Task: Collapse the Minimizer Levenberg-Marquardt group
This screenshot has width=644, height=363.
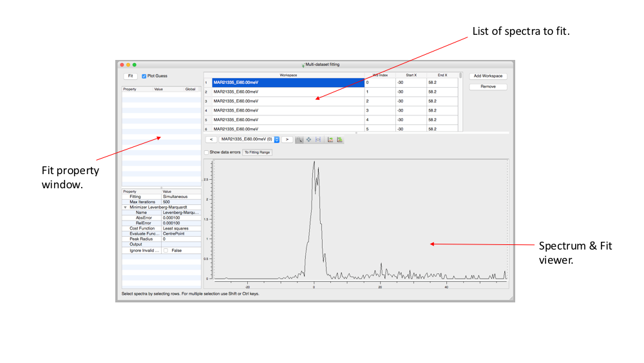Action: click(125, 207)
